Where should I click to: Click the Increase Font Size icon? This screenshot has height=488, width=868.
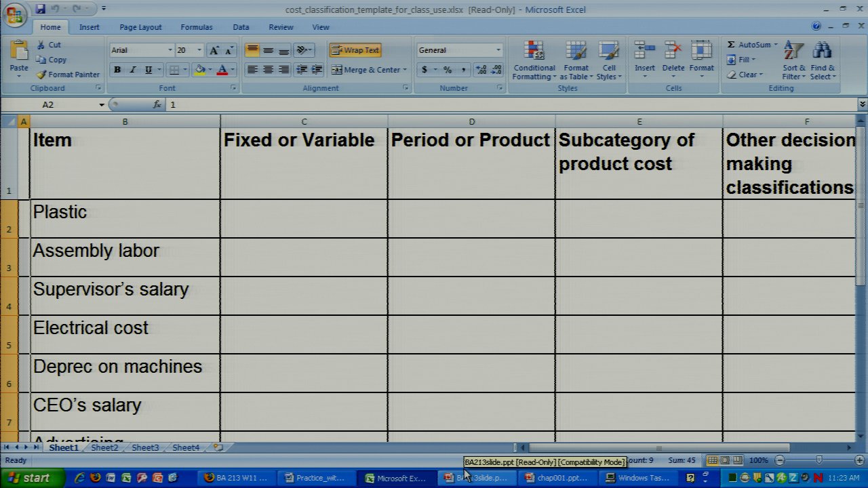(x=214, y=50)
